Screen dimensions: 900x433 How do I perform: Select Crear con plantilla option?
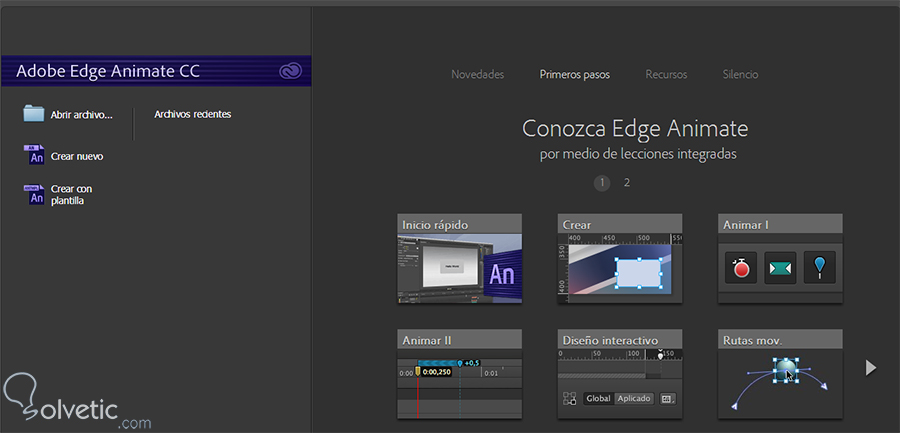pos(71,195)
